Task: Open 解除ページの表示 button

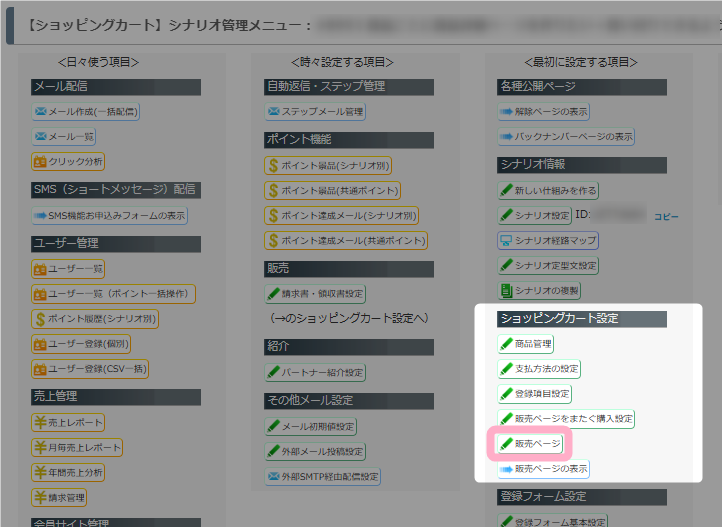Action: pos(543,111)
